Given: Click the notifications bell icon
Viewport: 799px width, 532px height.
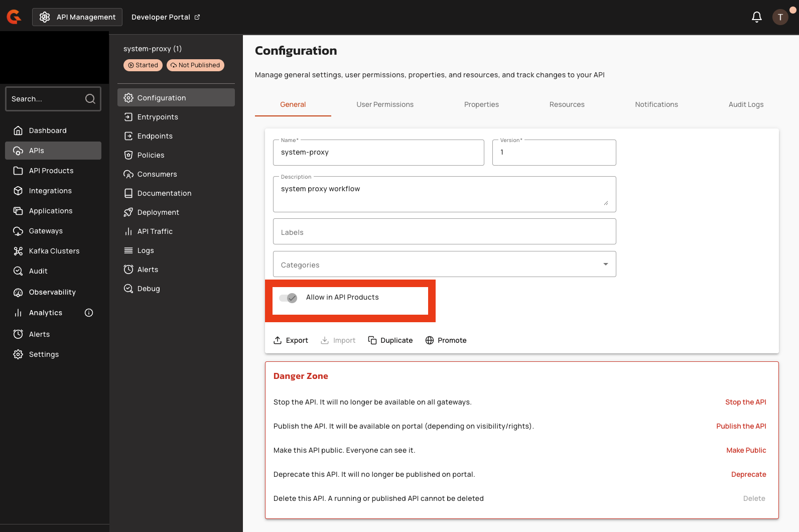Looking at the screenshot, I should click(756, 17).
